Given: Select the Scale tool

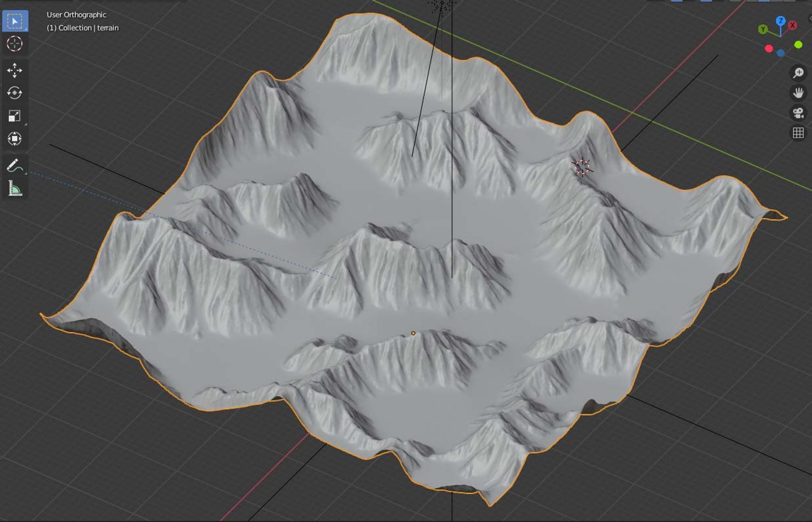Looking at the screenshot, I should click(x=15, y=116).
